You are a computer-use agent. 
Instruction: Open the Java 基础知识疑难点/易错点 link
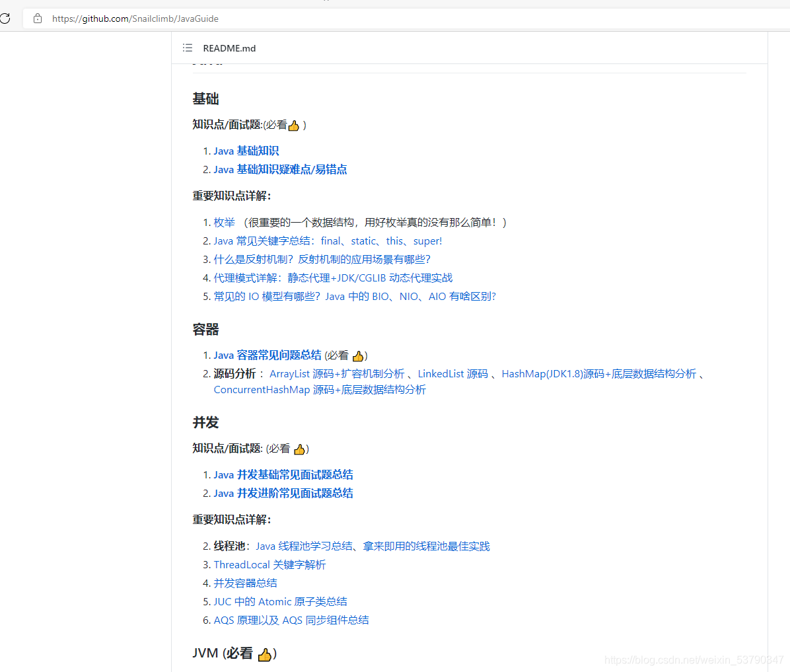pos(278,169)
